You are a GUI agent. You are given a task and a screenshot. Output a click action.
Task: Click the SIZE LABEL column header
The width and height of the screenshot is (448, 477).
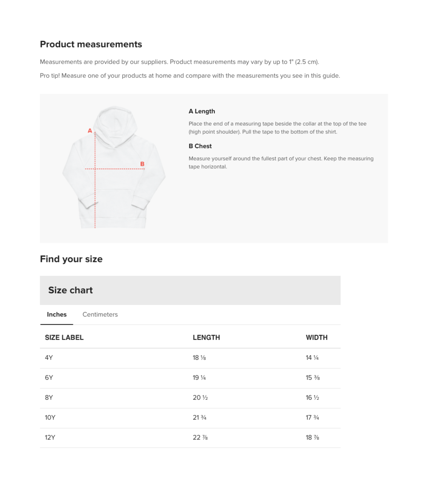coord(64,337)
